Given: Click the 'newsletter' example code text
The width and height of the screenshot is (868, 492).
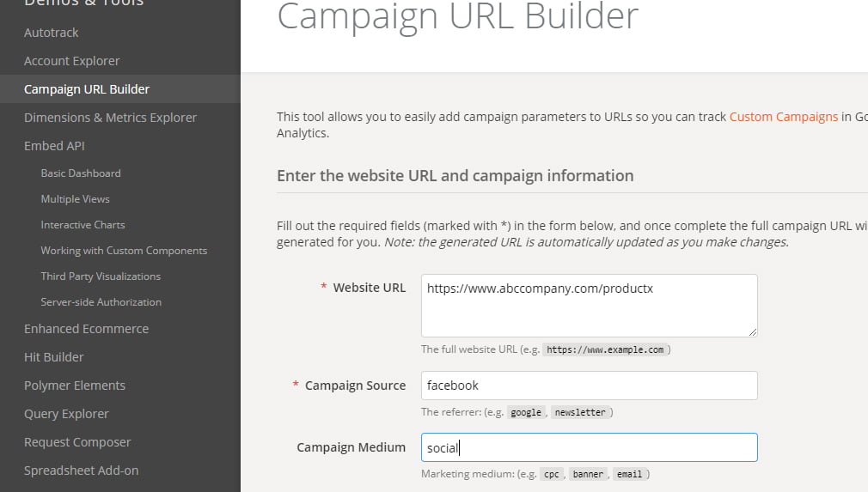Looking at the screenshot, I should 580,412.
